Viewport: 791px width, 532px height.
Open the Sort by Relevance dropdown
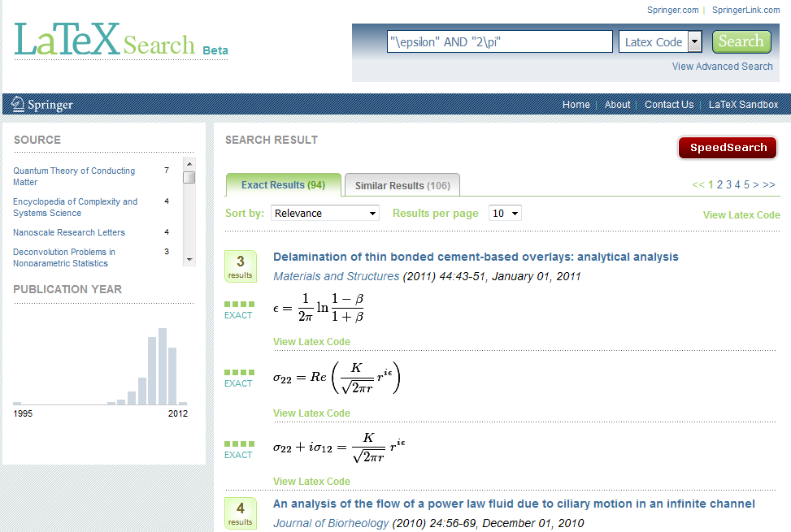tap(325, 213)
